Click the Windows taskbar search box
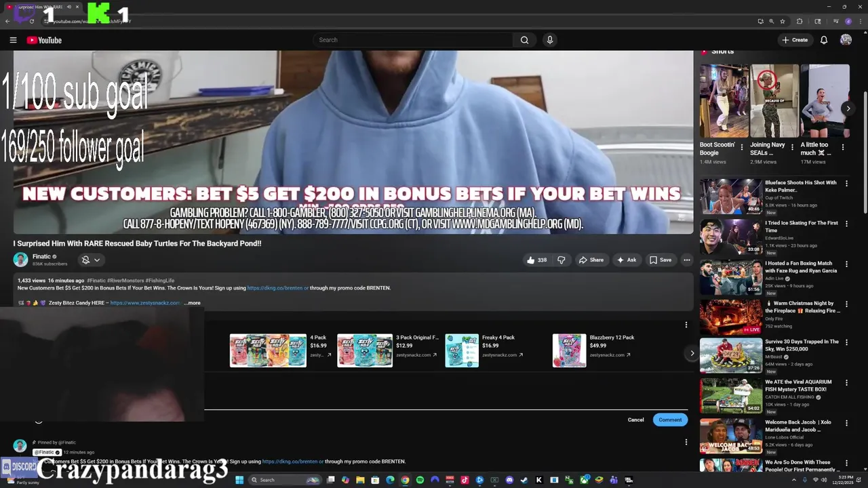Screen dimensions: 868x488 (285, 480)
